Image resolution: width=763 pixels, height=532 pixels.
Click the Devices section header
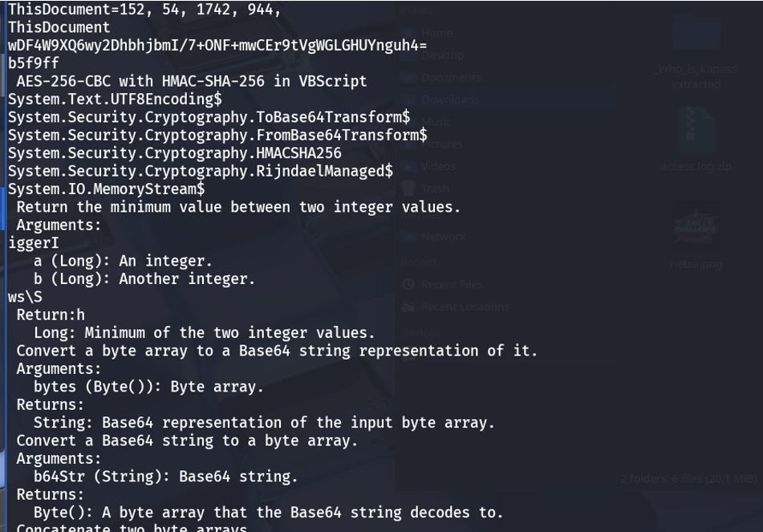[x=420, y=332]
